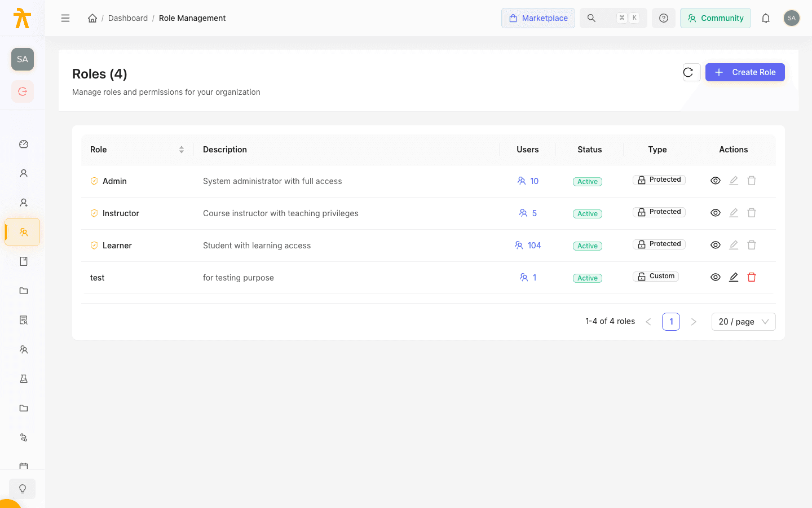The width and height of the screenshot is (812, 508).
Task: Open the certificate document icon in sidebar
Action: [24, 320]
